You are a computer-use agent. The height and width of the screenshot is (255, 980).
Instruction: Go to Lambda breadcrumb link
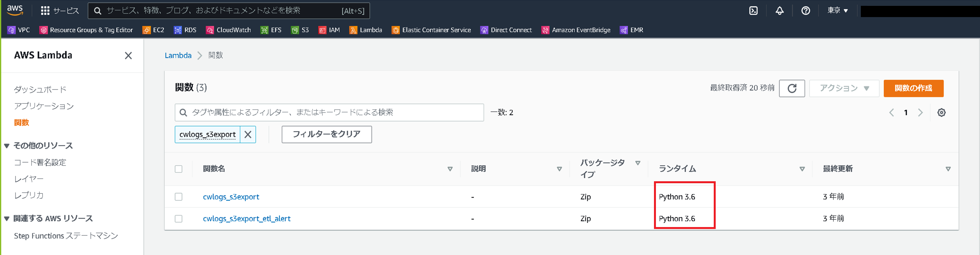click(x=178, y=56)
